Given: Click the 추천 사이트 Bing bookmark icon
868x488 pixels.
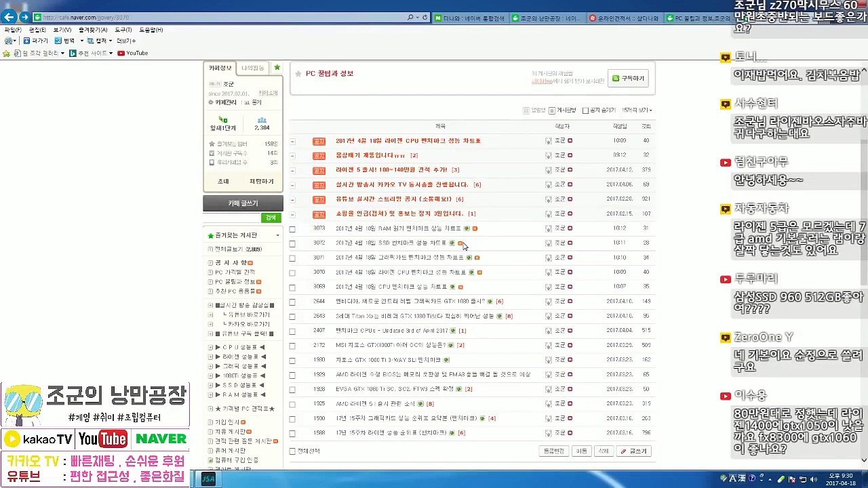Looking at the screenshot, I should pyautogui.click(x=73, y=53).
